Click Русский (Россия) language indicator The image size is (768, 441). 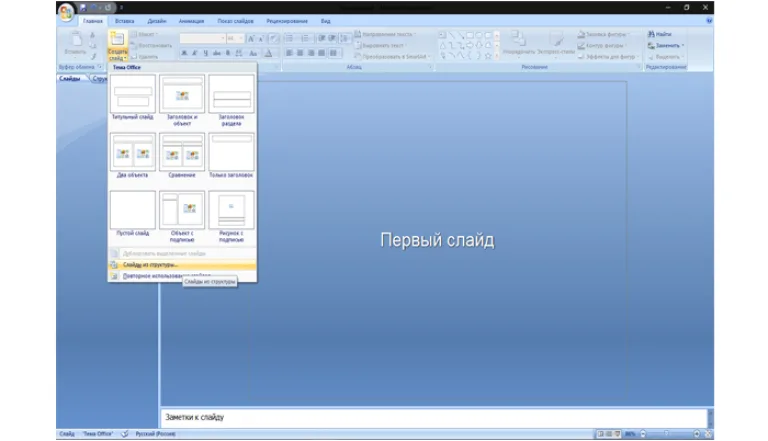click(x=155, y=434)
